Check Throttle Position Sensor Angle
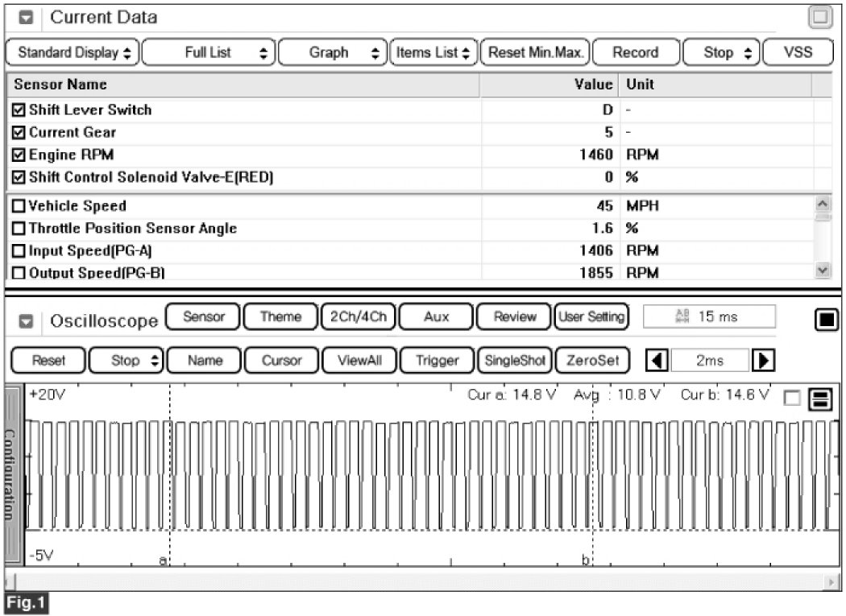 point(19,228)
